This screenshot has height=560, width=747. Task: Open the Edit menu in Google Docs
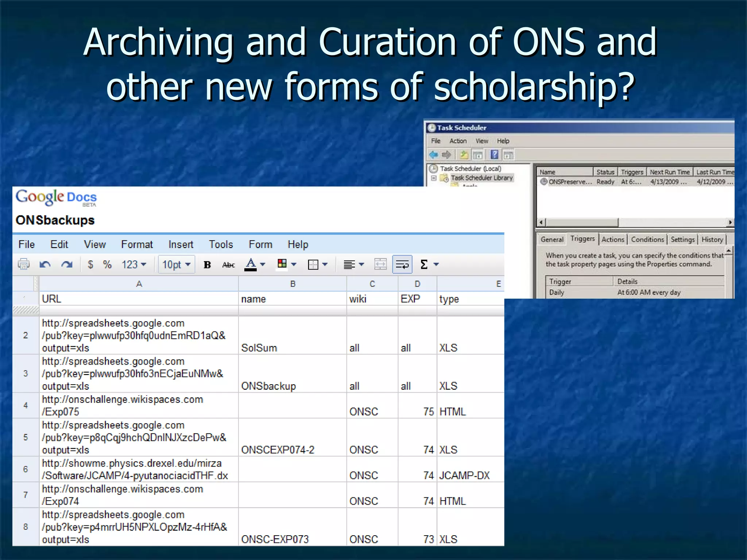[x=59, y=244]
